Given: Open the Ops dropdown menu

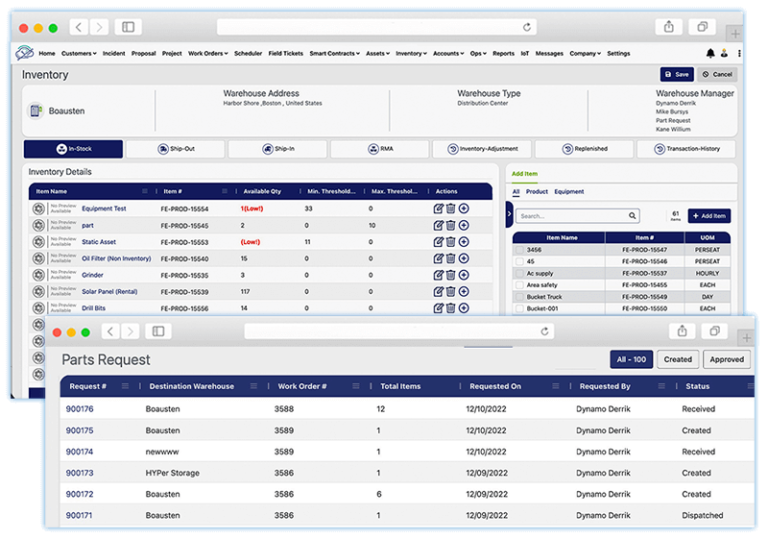Looking at the screenshot, I should (x=478, y=53).
